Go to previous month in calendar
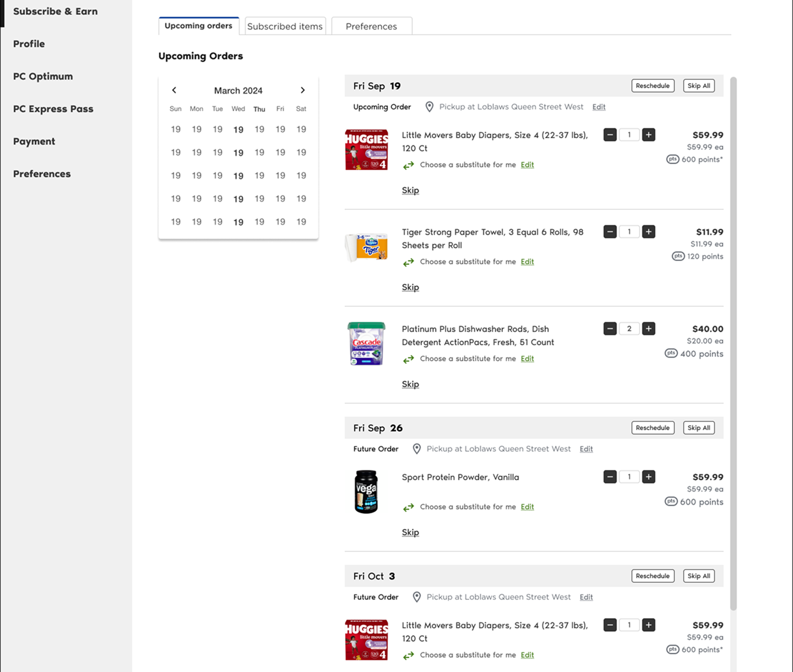 [174, 90]
